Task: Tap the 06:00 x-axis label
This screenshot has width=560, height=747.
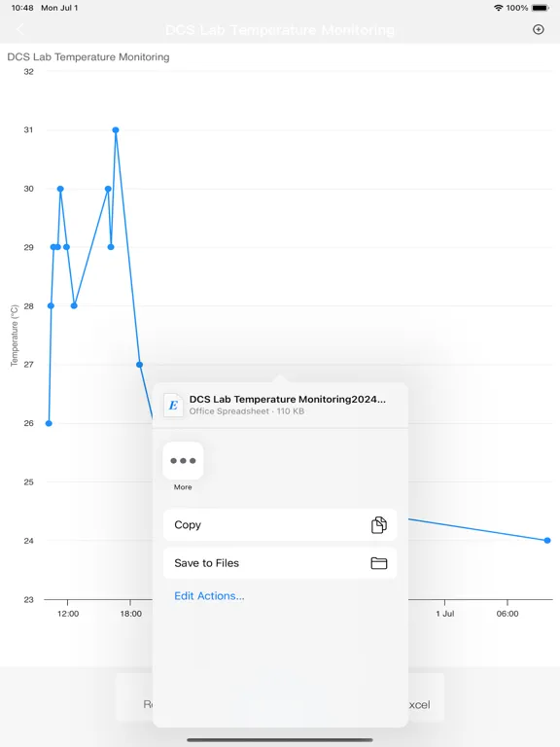Action: (507, 614)
